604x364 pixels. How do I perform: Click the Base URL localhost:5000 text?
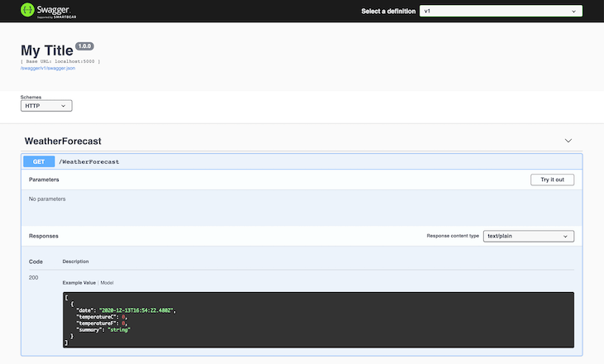click(60, 61)
